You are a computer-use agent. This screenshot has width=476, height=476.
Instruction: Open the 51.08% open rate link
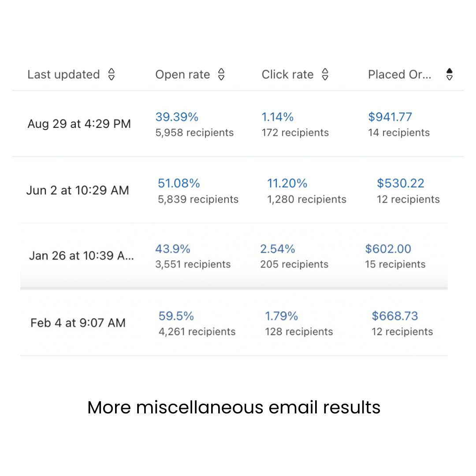point(179,183)
